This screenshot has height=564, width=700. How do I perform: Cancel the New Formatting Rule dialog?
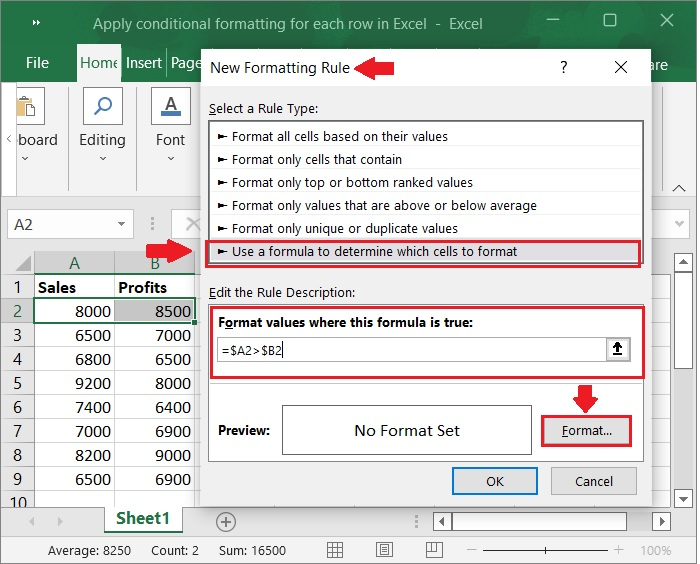coord(593,481)
